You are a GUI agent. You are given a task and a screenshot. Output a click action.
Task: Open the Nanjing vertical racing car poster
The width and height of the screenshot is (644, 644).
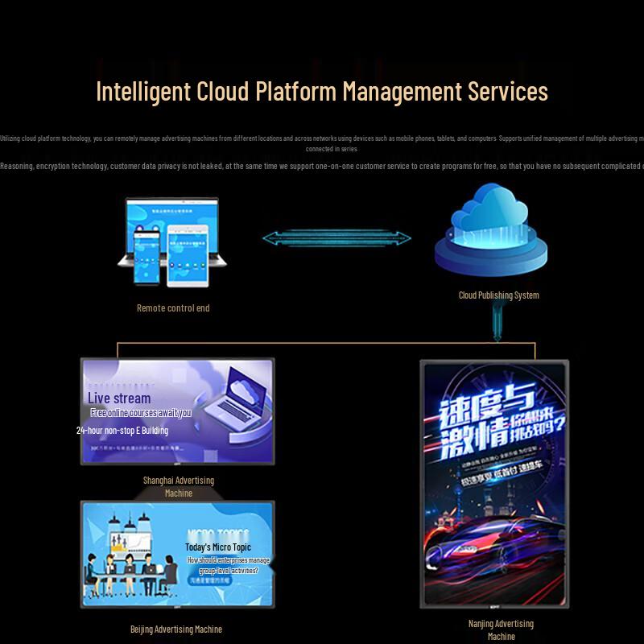pyautogui.click(x=494, y=485)
